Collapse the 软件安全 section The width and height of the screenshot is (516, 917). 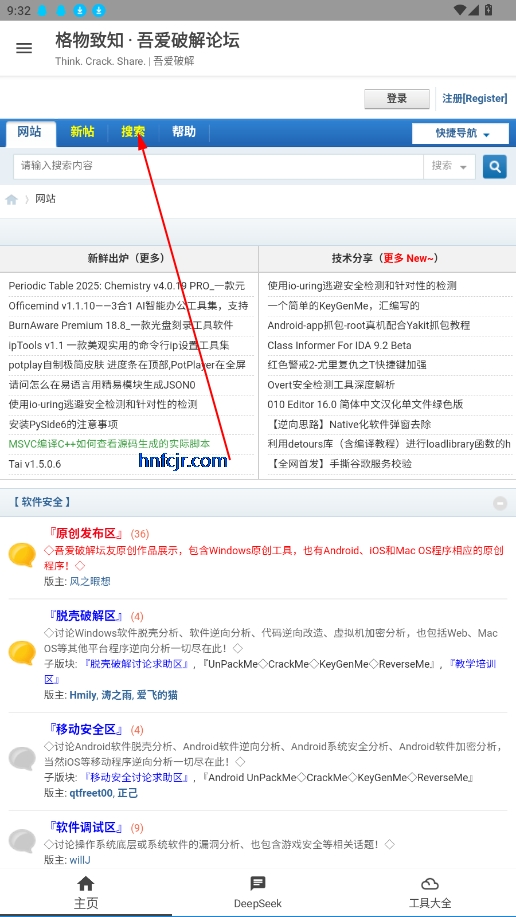click(500, 503)
